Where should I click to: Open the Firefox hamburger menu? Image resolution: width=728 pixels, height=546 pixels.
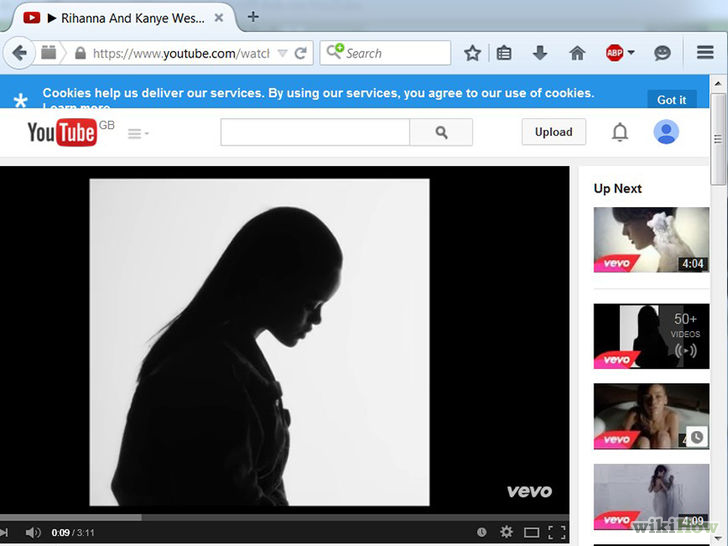(705, 52)
